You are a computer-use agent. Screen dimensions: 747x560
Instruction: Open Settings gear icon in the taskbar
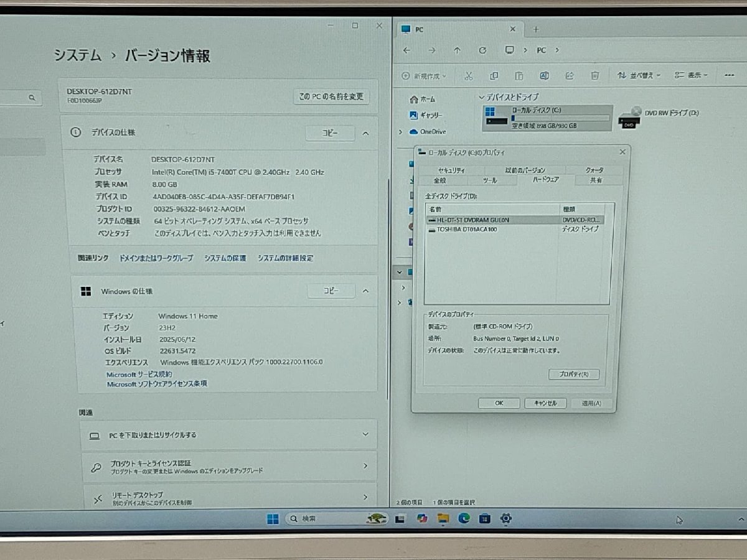click(x=506, y=519)
